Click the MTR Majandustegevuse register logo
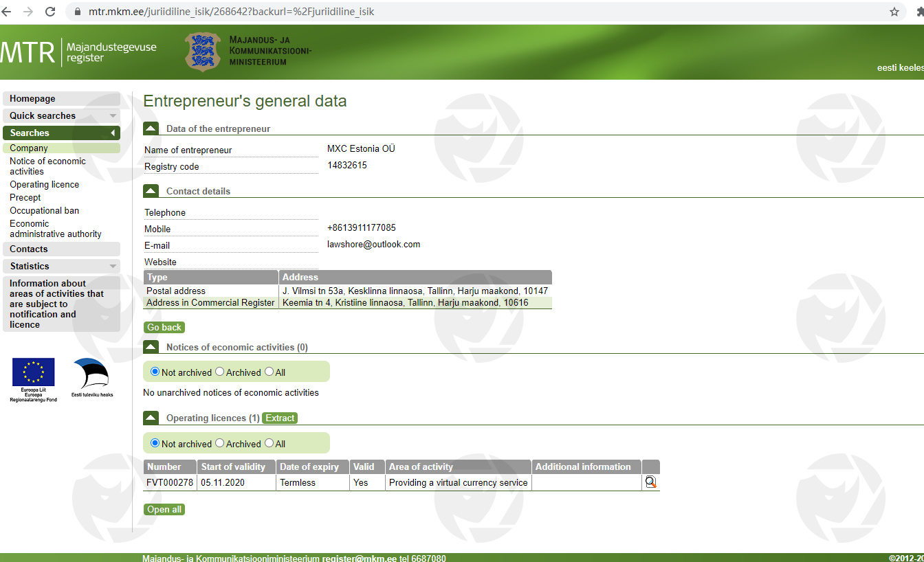The height and width of the screenshot is (562, 924). tap(78, 52)
